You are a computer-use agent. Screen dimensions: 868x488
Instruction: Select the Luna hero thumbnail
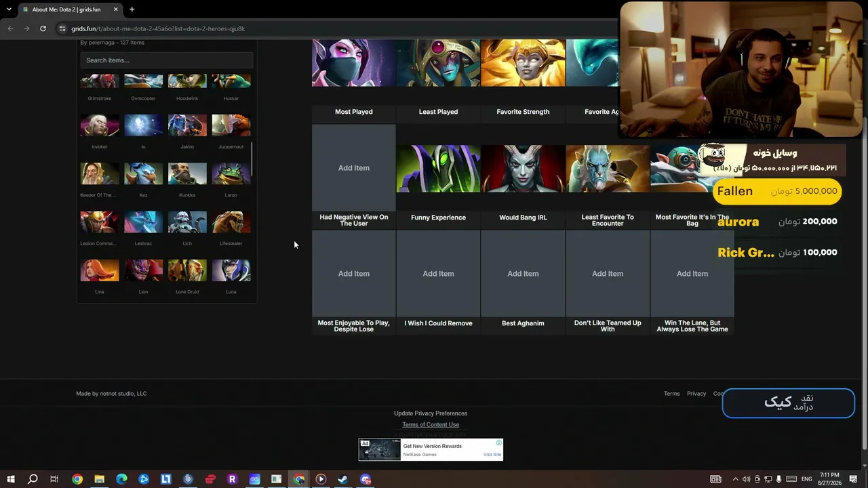(231, 270)
